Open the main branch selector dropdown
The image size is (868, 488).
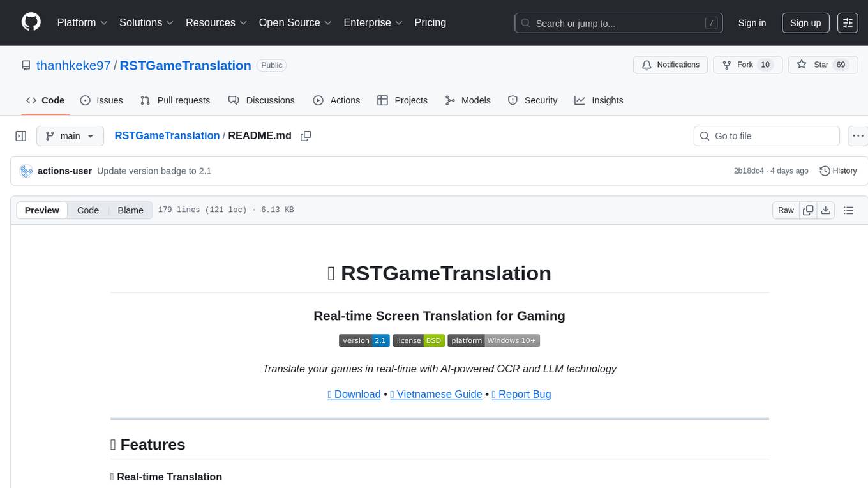click(70, 136)
